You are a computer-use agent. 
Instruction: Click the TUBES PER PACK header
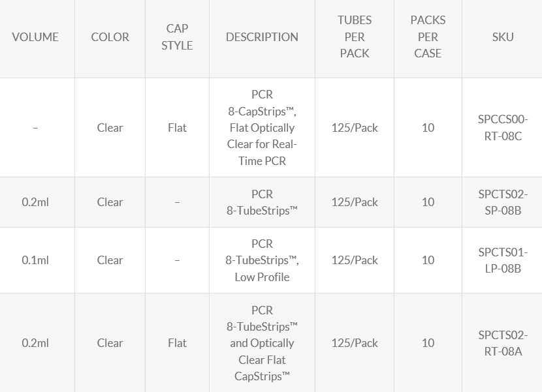(x=355, y=37)
